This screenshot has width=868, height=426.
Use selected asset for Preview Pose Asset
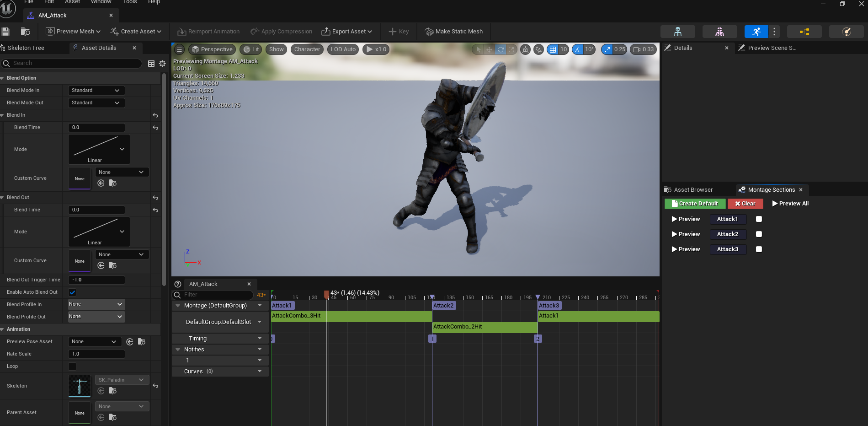pos(130,342)
